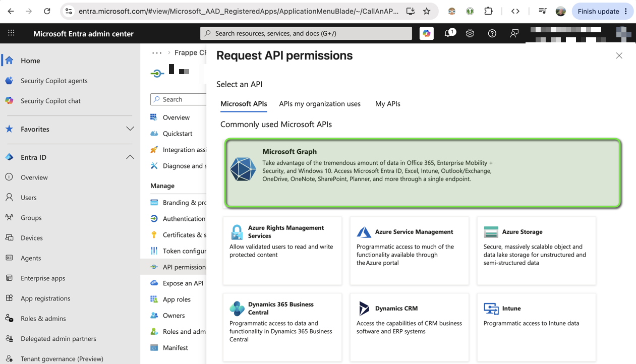Click the Microsoft Entra admin center title

[x=84, y=34]
